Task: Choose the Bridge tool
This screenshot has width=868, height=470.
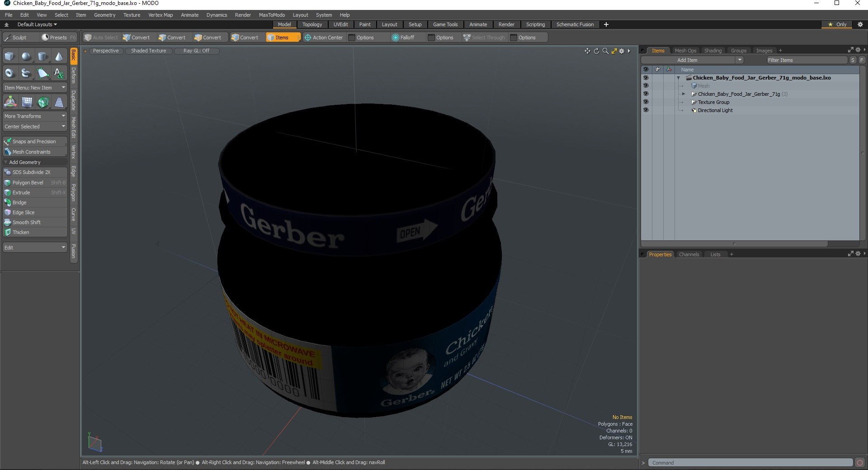Action: pyautogui.click(x=35, y=202)
